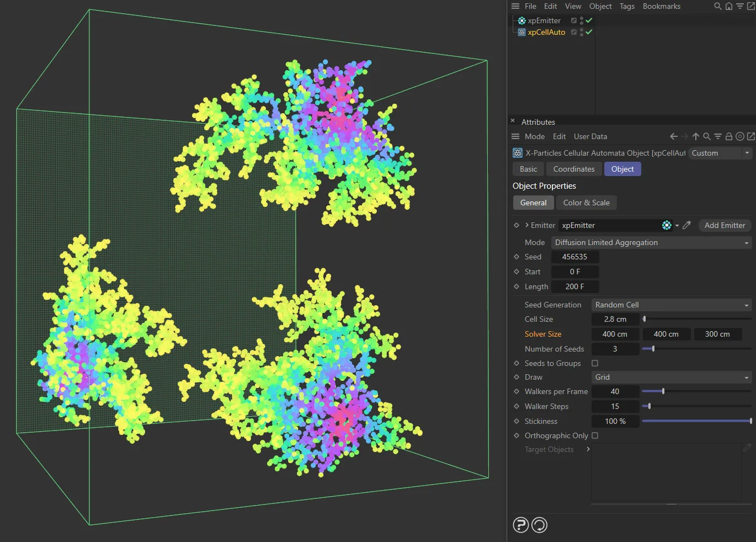
Task: Click the xpEmitter icon in the Object Manager
Action: (521, 20)
